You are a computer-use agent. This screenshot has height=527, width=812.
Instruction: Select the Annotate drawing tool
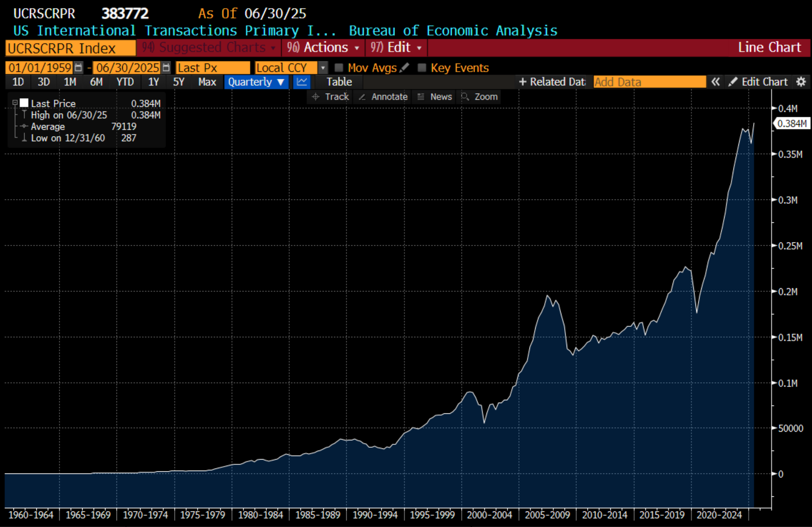tap(383, 97)
